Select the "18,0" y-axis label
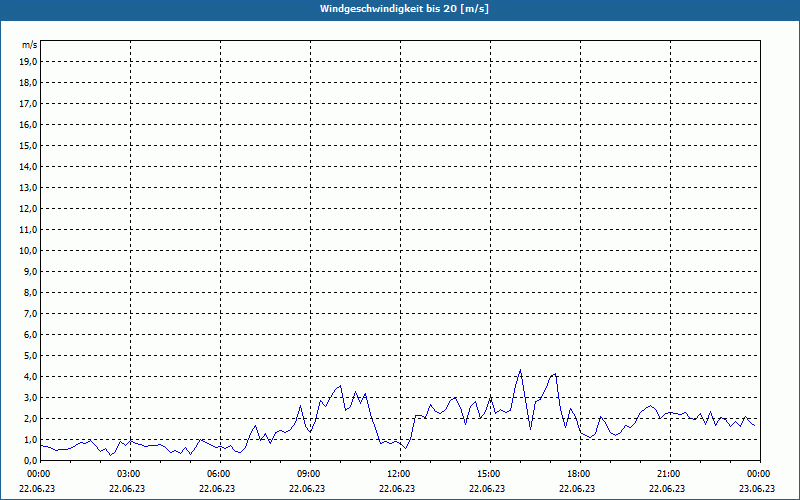This screenshot has width=800, height=500. pos(28,83)
